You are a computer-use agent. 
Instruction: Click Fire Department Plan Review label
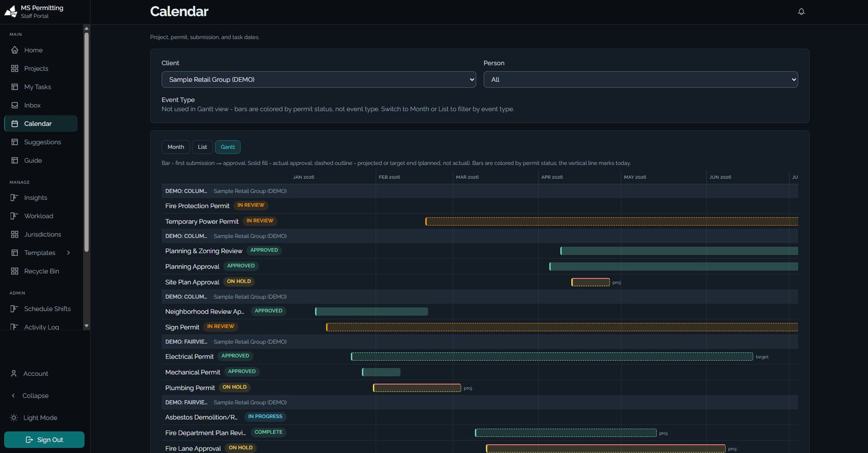tap(205, 433)
